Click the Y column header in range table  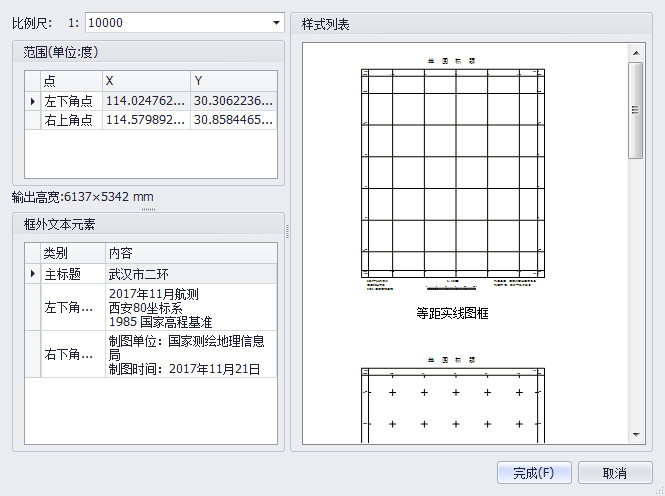(x=233, y=80)
